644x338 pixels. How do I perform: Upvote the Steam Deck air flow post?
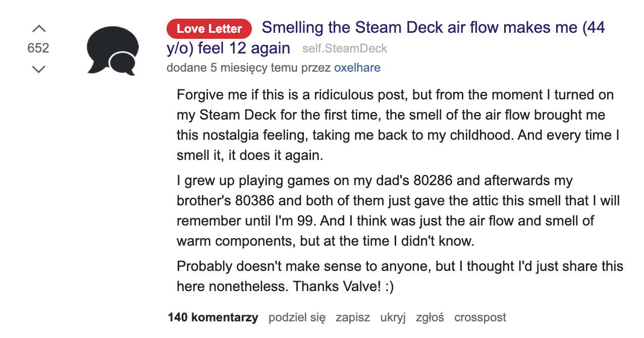38,29
